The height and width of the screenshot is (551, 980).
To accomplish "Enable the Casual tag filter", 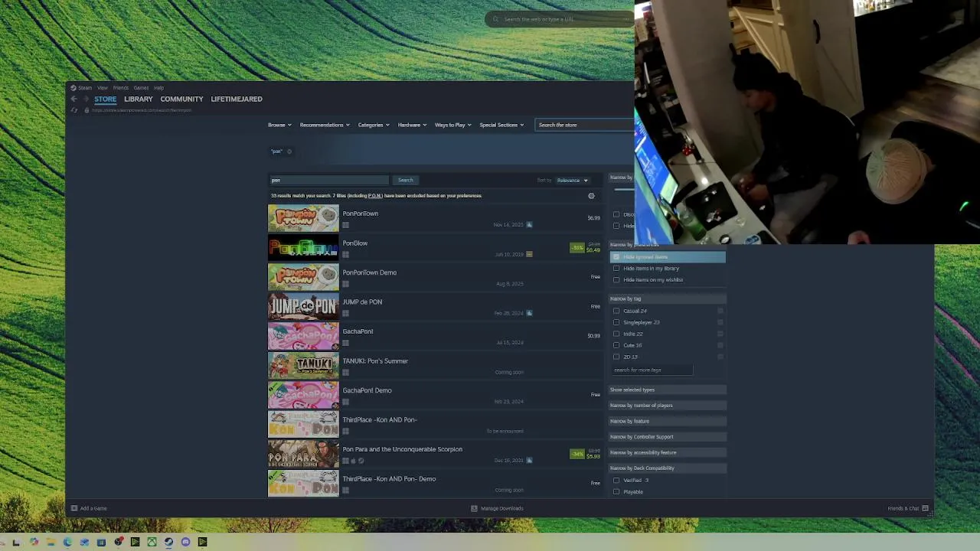I will (x=616, y=311).
